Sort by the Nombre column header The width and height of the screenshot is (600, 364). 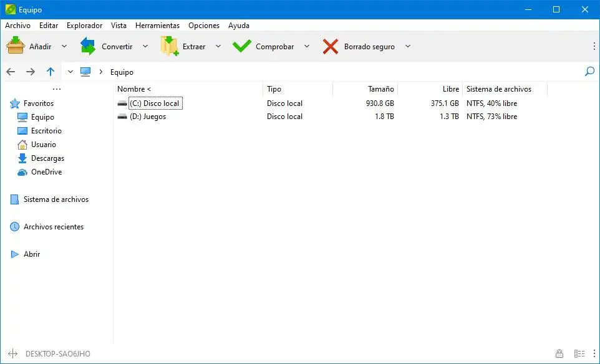point(188,89)
